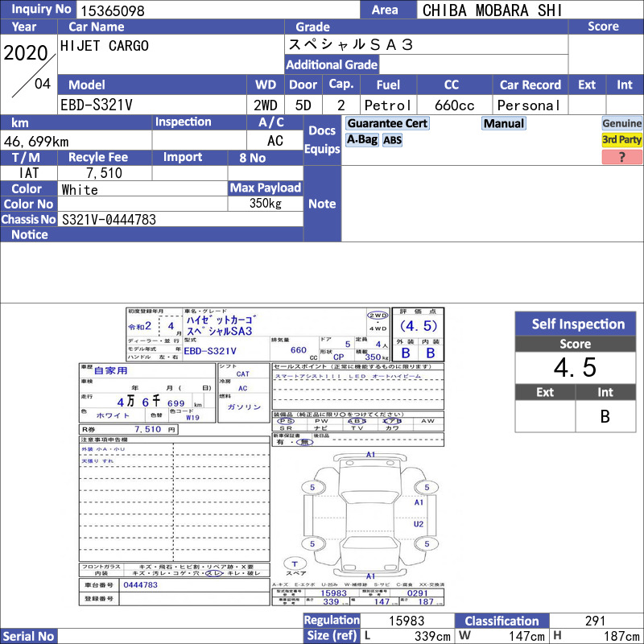Click chassis number 0444783 on auction sheet

(140, 585)
